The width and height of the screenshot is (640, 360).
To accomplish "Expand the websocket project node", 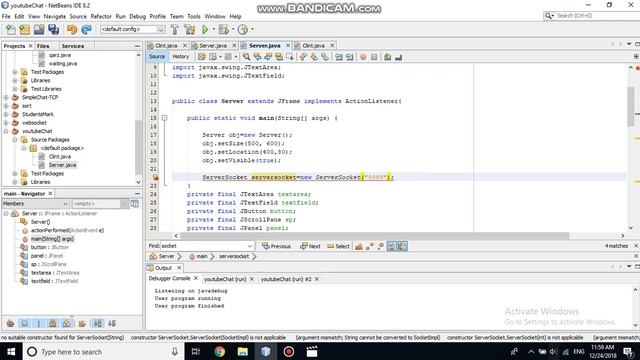I will click(6, 123).
